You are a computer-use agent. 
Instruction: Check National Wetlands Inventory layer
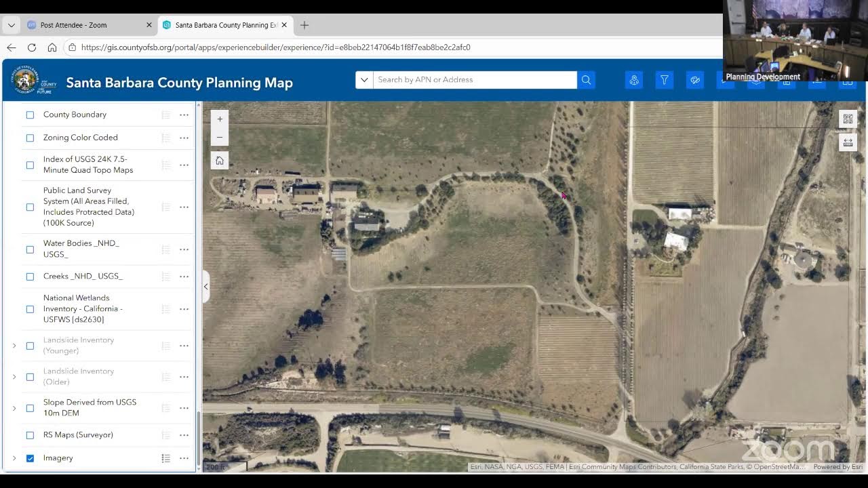tap(30, 309)
